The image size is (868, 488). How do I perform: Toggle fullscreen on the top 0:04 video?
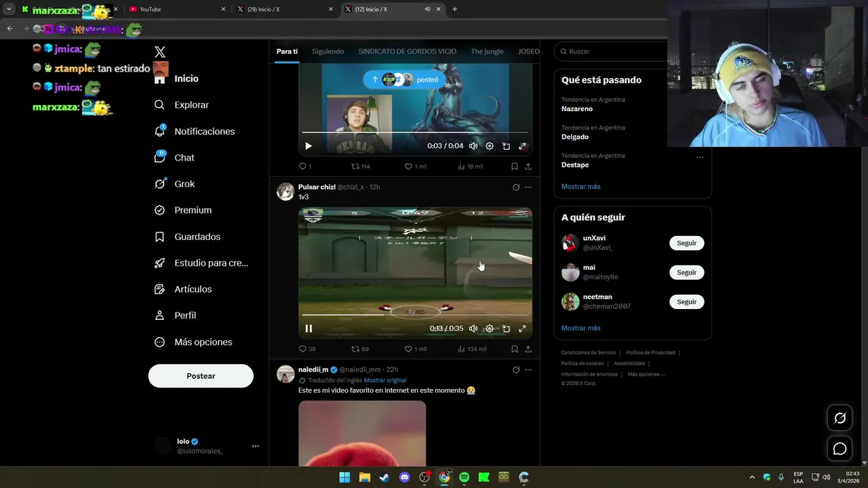[522, 146]
